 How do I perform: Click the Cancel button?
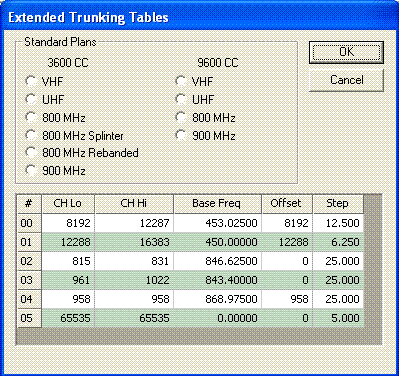[x=346, y=80]
